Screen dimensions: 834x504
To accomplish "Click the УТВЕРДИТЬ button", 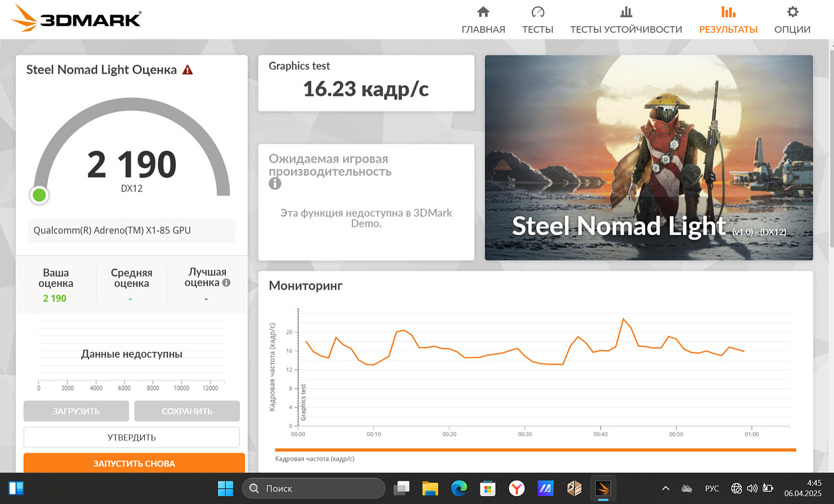I will pyautogui.click(x=132, y=437).
